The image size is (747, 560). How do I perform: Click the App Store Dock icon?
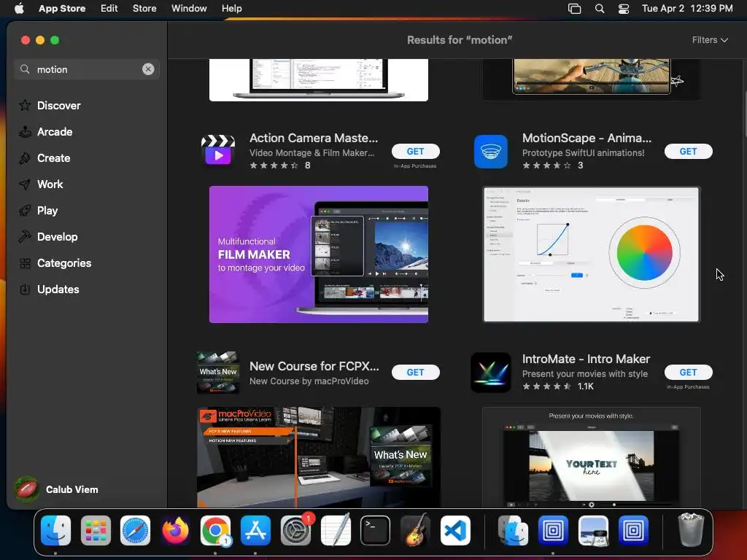[255, 530]
